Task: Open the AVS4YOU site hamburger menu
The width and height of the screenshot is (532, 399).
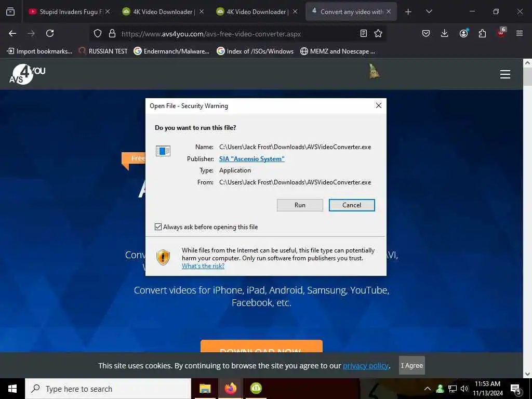Action: (x=505, y=74)
